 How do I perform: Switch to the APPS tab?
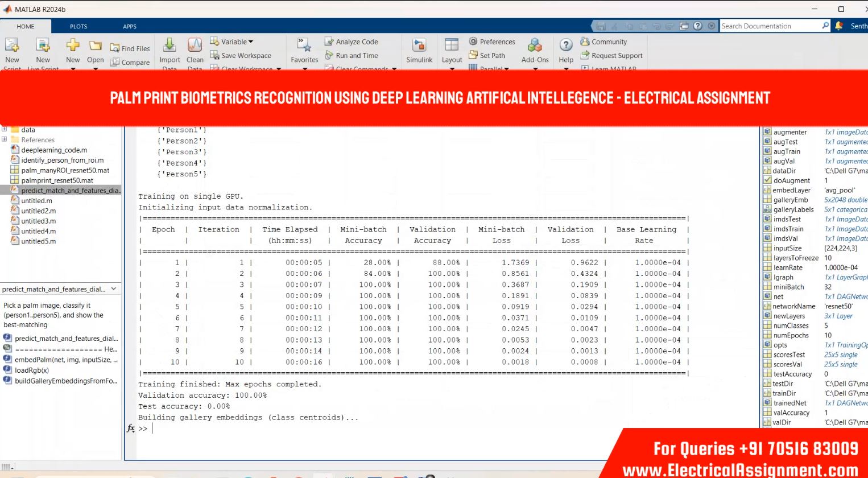click(x=130, y=26)
